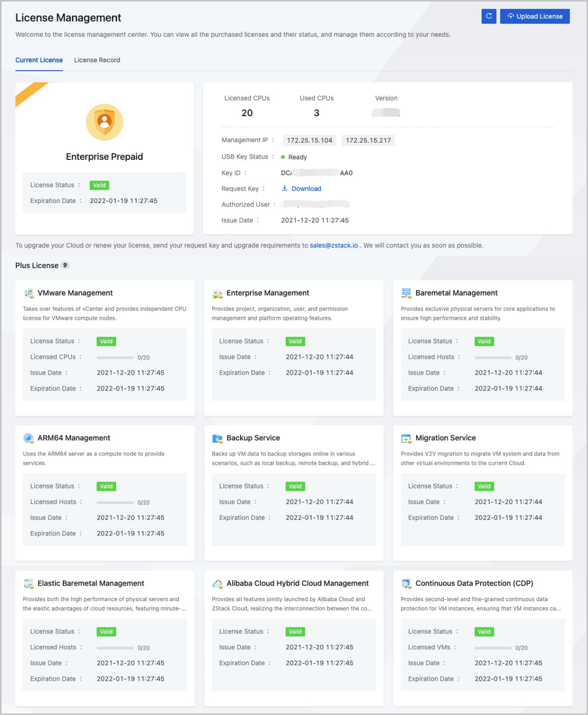
Task: Click the Migration Service icon
Action: point(406,438)
